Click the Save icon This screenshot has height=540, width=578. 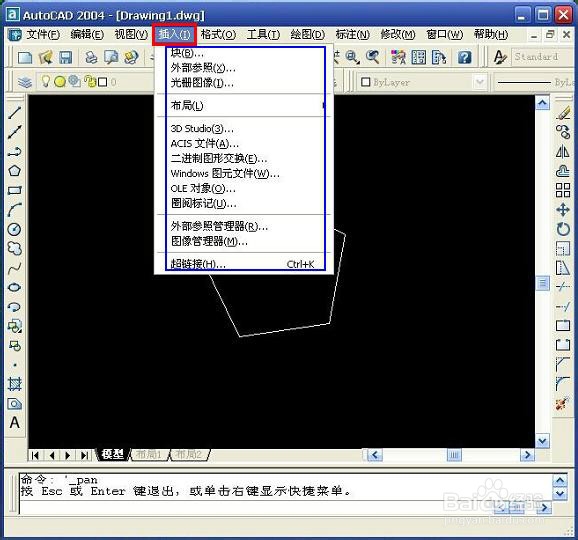(66, 57)
